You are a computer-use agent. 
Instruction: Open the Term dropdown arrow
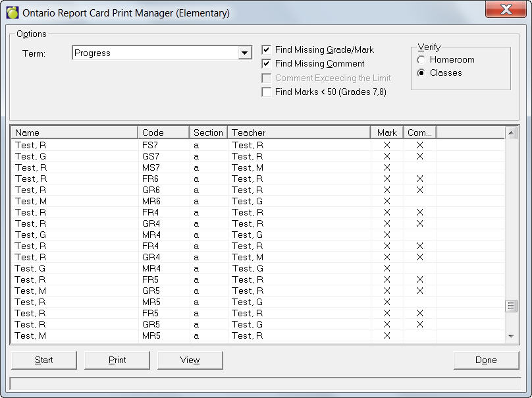pos(245,53)
